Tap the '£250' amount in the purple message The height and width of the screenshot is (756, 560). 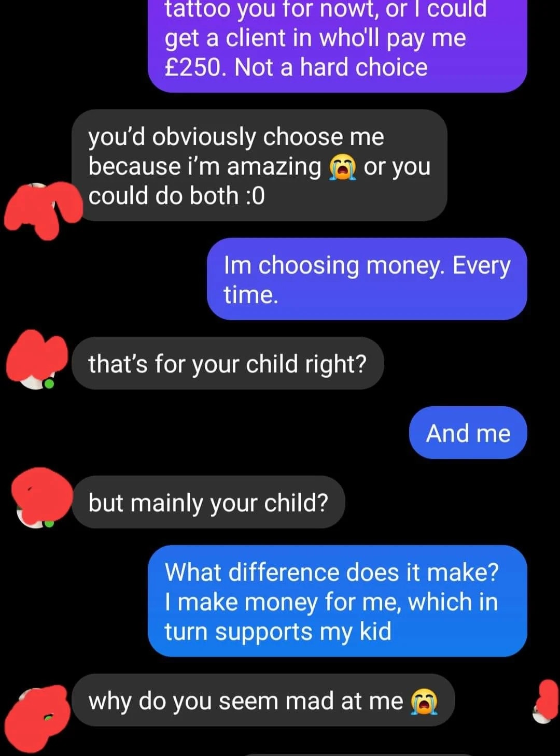(x=192, y=67)
